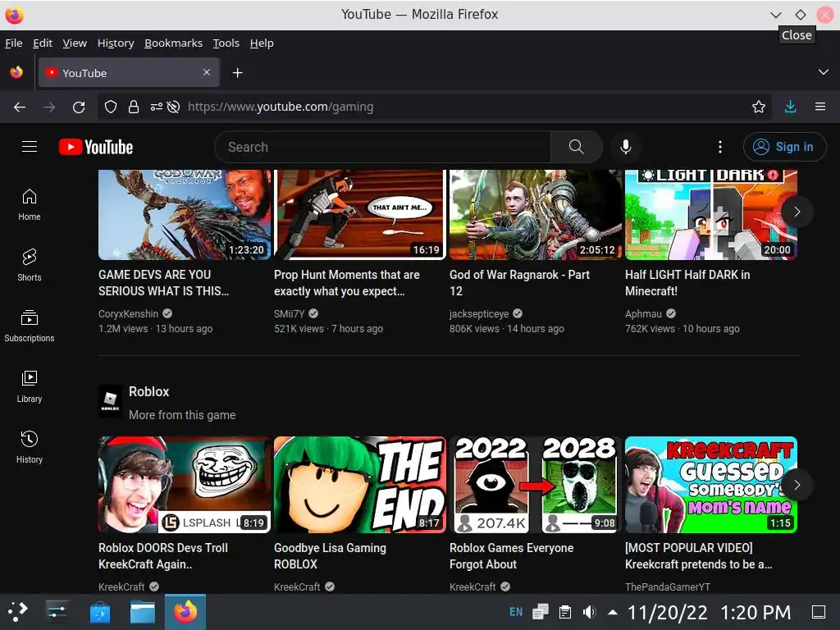840x630 pixels.
Task: Click the autoplay blocked icon in address bar
Action: [x=173, y=107]
